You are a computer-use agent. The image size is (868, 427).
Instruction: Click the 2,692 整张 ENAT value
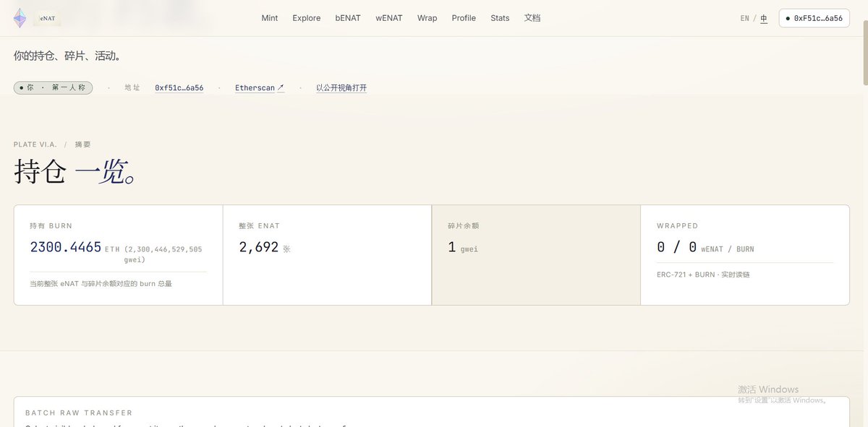259,247
